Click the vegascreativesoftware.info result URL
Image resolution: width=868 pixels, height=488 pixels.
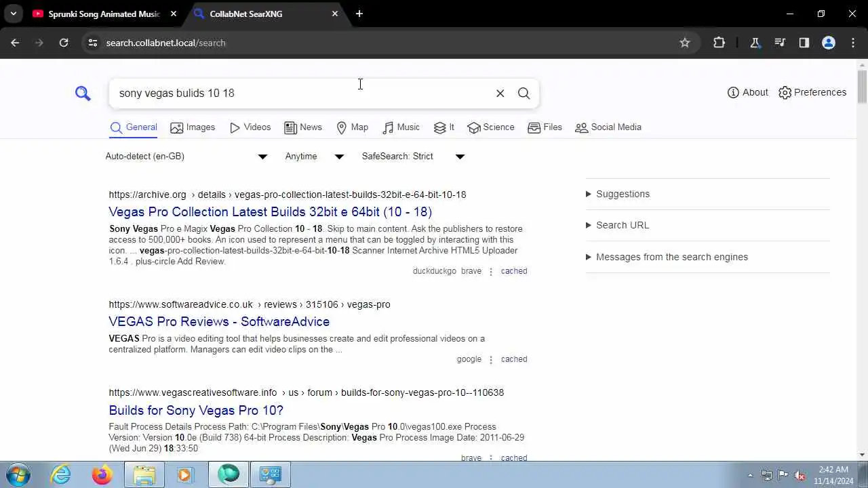(x=306, y=392)
